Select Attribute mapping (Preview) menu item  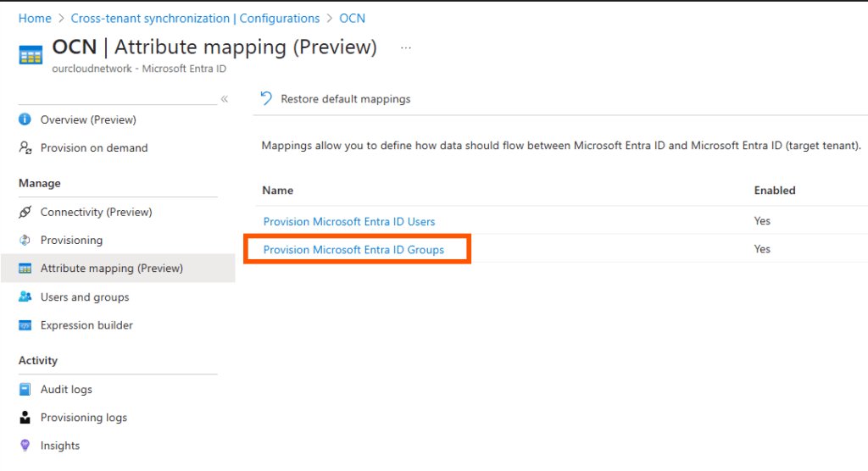pyautogui.click(x=118, y=269)
